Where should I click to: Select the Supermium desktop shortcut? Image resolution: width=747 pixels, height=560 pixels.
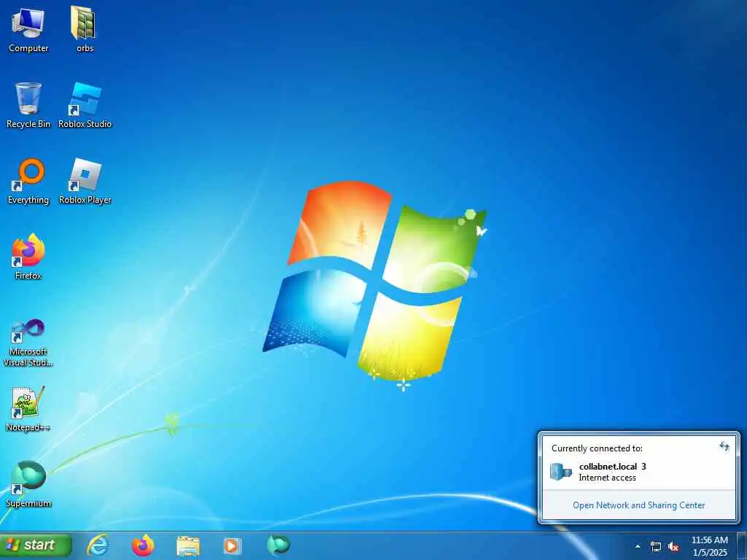pyautogui.click(x=28, y=484)
